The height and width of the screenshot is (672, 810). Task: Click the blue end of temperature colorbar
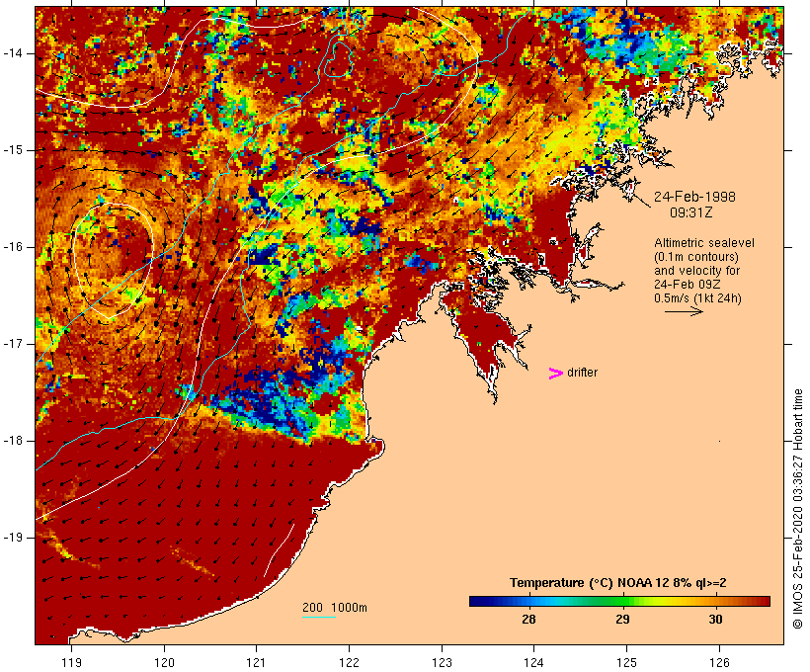(475, 601)
